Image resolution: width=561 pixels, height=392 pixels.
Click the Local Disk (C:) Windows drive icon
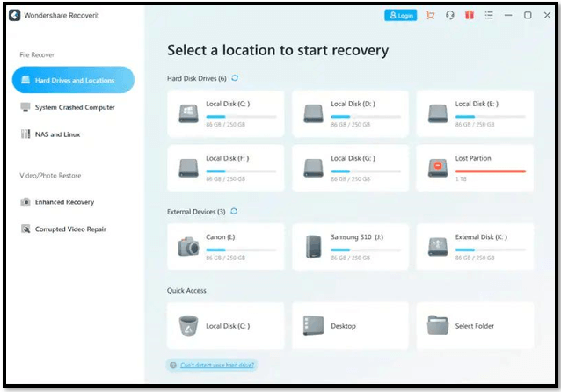[188, 113]
